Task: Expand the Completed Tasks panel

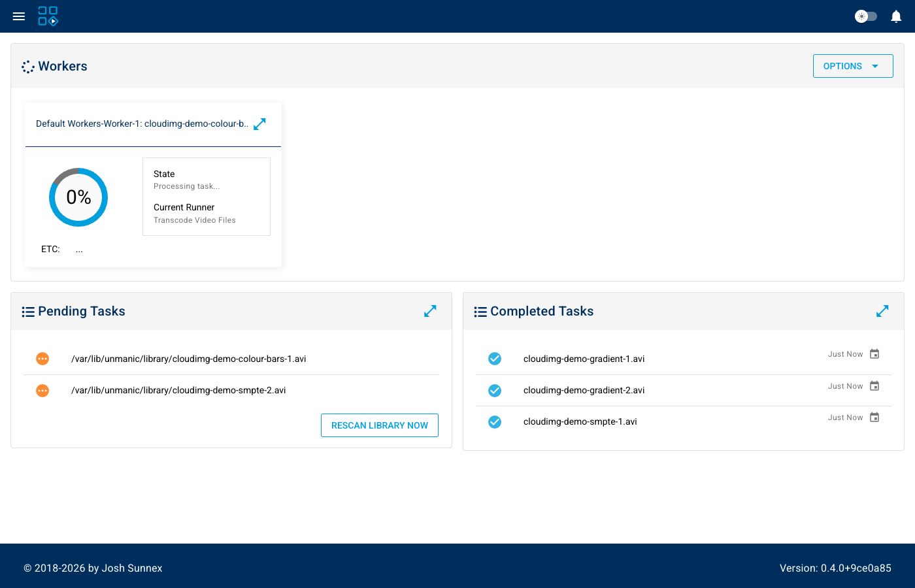Action: [882, 311]
